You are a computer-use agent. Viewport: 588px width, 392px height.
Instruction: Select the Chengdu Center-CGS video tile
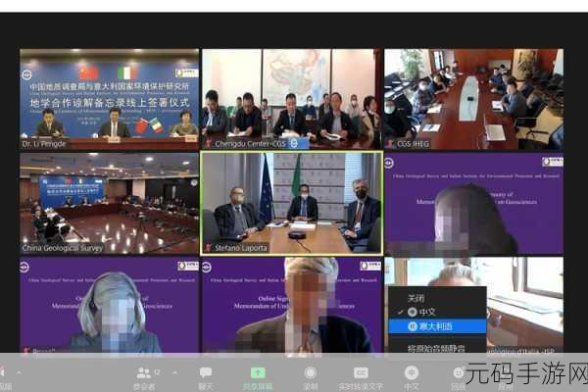point(291,99)
